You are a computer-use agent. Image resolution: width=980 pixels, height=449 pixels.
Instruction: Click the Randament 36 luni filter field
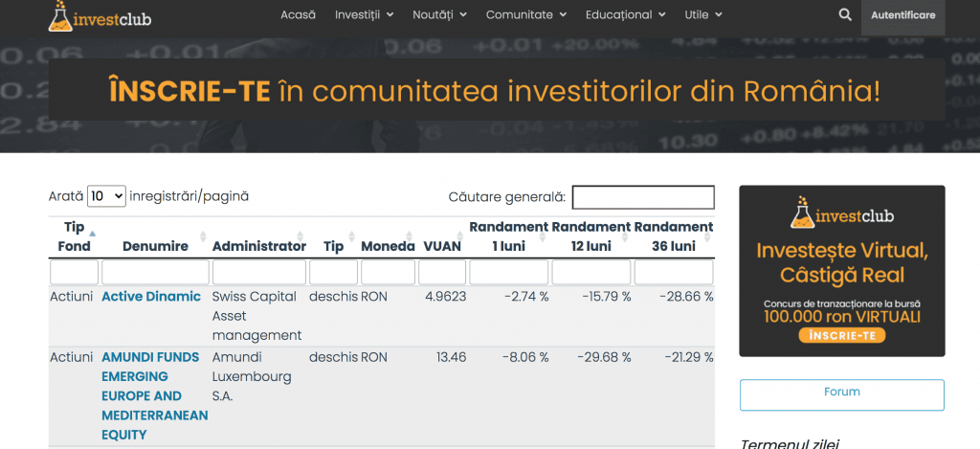674,273
